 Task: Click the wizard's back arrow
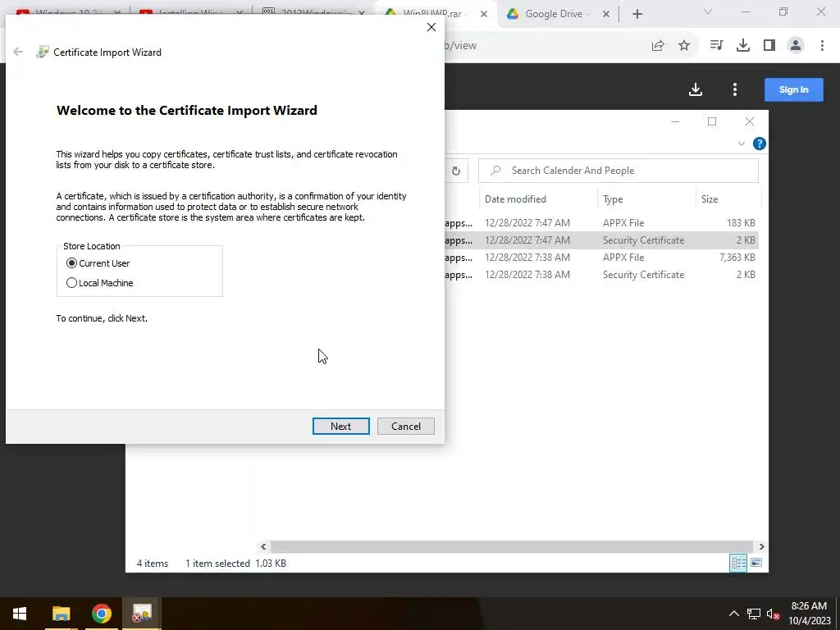tap(18, 52)
